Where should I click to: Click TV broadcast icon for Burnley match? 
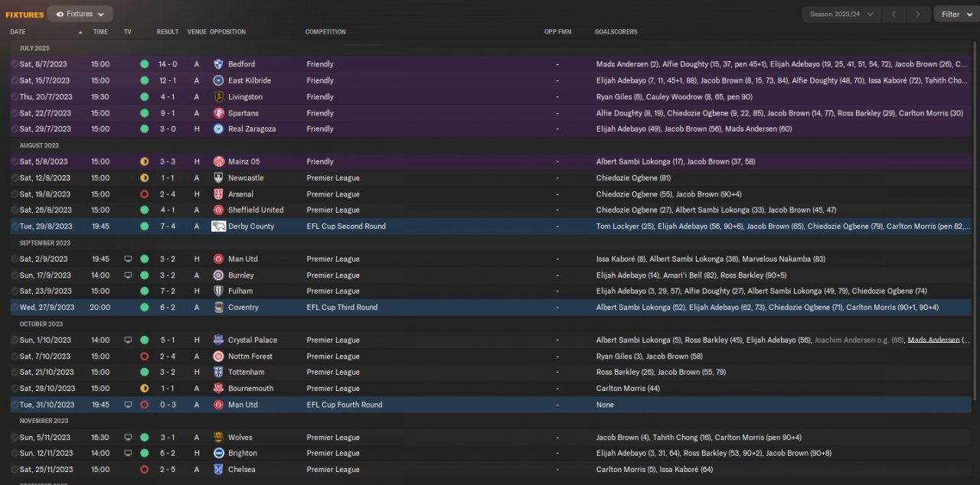(x=128, y=275)
